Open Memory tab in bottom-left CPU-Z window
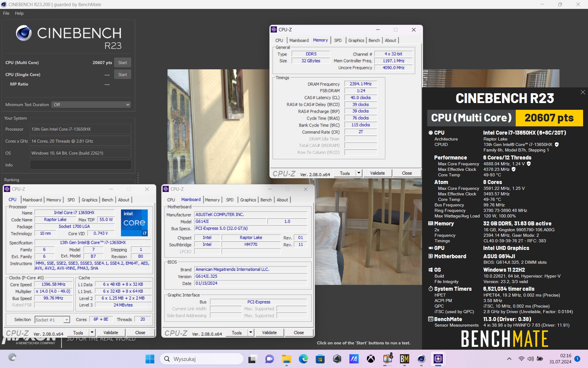Viewport: 588px width, 368px height. (x=54, y=200)
